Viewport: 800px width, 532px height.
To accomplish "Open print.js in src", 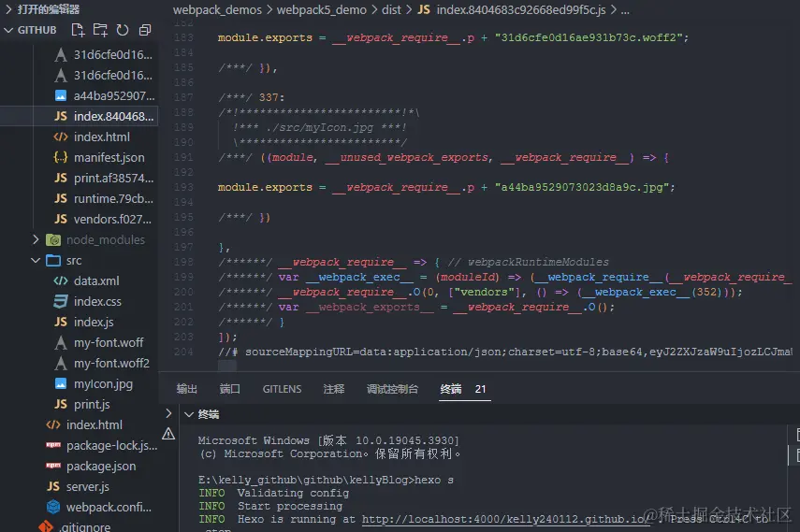I will click(92, 405).
